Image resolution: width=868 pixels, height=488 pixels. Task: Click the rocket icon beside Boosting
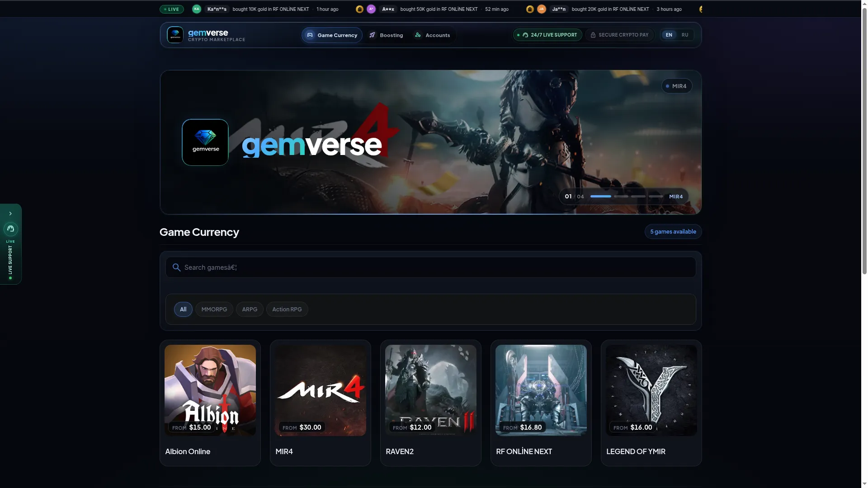(x=372, y=35)
